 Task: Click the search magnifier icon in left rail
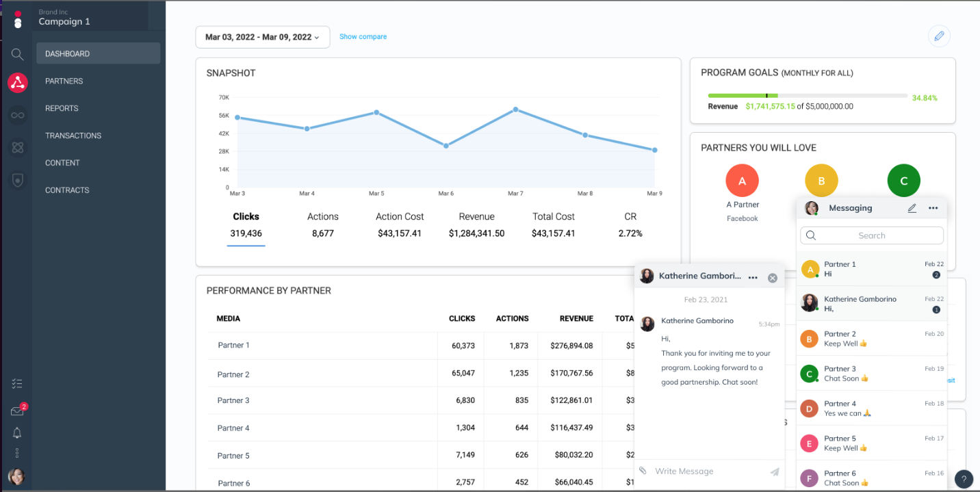click(17, 54)
